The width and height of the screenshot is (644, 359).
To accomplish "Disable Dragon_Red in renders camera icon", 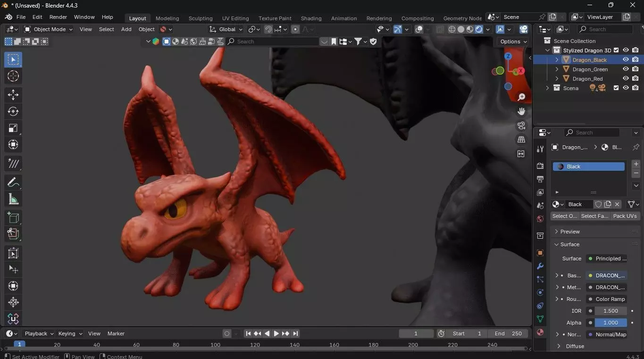I will point(636,79).
